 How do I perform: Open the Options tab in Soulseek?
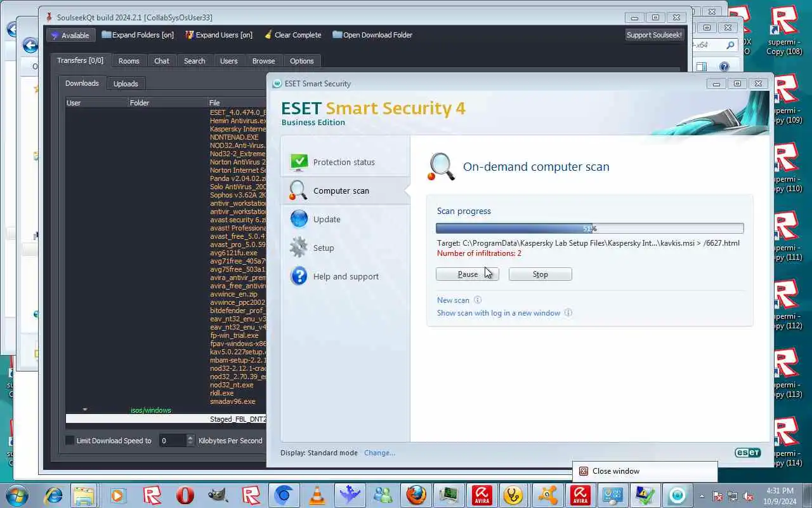click(302, 61)
